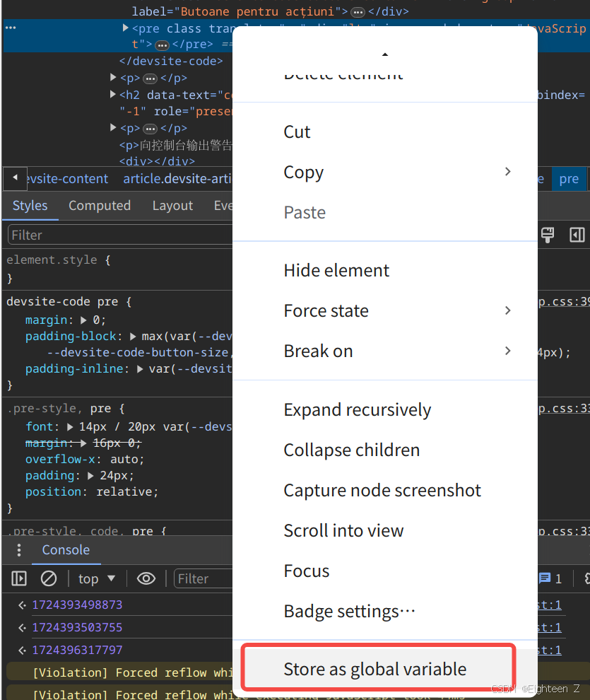This screenshot has height=700, width=590.
Task: Expand the margin: 0 property triangle
Action: coord(83,320)
